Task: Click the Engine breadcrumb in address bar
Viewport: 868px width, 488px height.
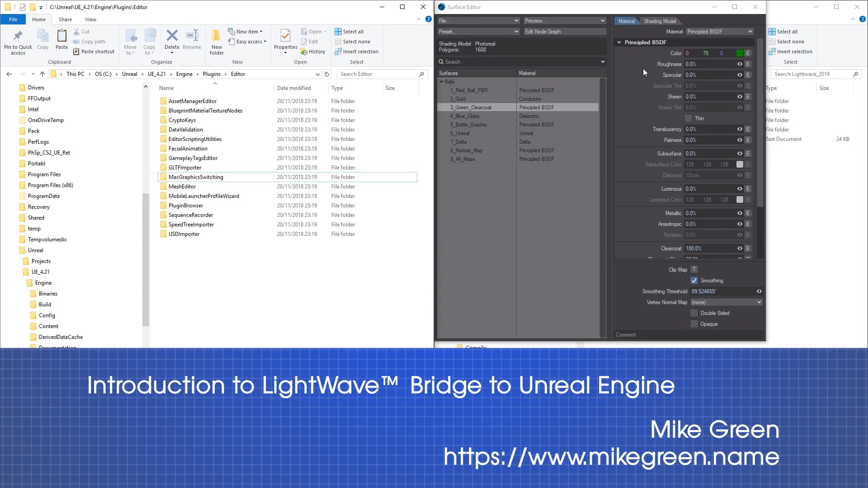Action: [184, 74]
